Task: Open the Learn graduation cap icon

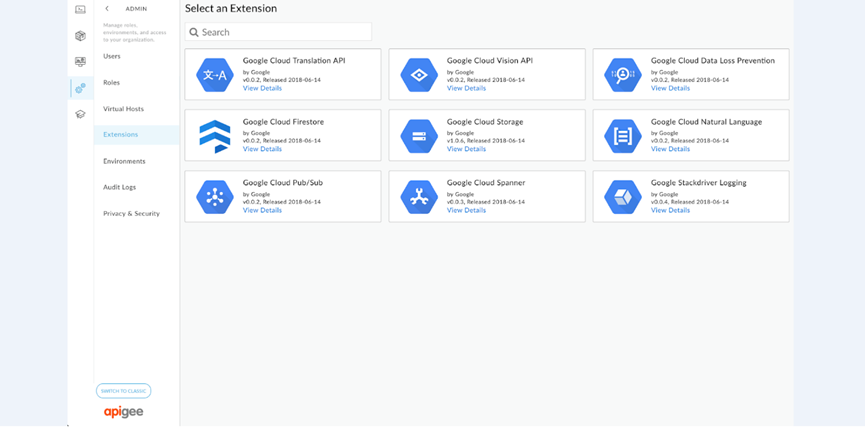Action: pyautogui.click(x=81, y=114)
